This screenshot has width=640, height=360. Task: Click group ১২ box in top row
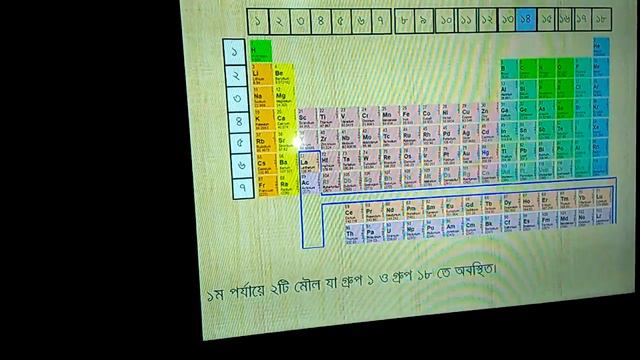[487, 20]
